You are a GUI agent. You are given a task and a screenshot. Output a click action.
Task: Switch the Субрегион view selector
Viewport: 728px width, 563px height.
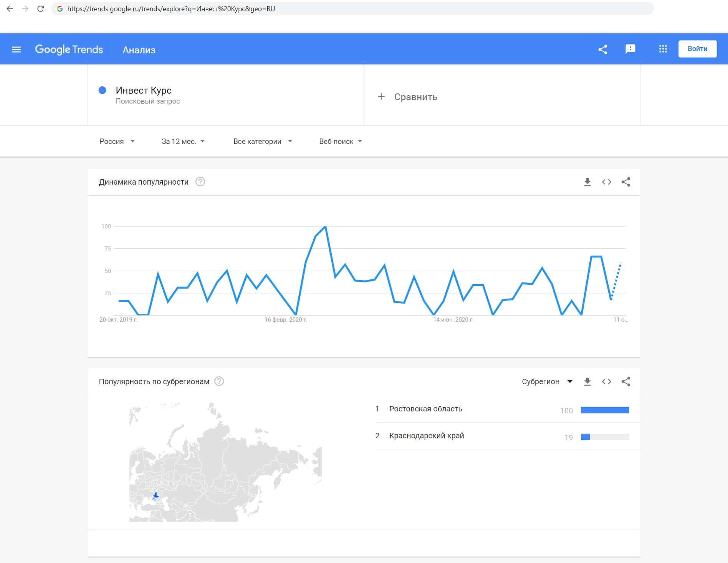coord(547,382)
